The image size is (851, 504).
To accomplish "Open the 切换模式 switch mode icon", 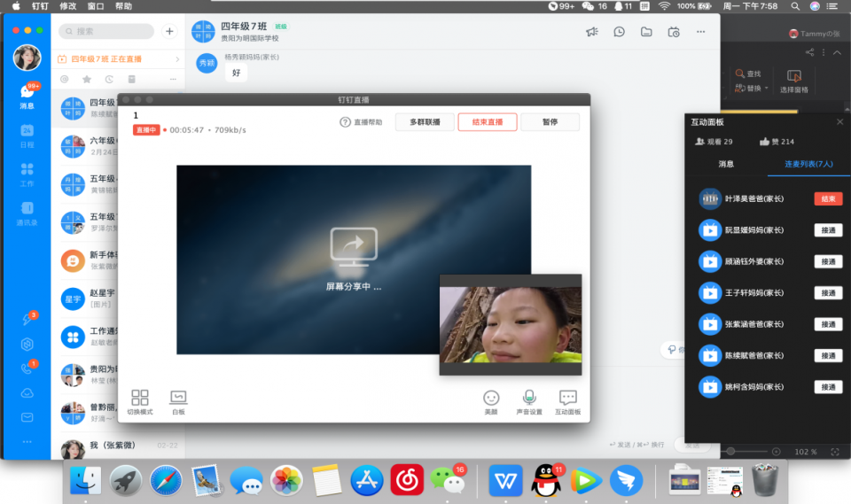I will (x=140, y=399).
